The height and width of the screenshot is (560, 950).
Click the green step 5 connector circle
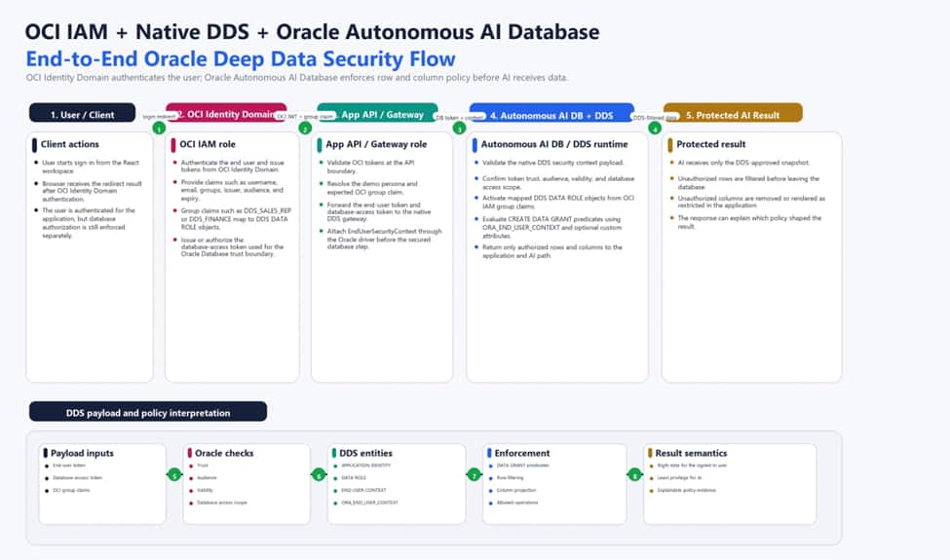click(x=173, y=475)
